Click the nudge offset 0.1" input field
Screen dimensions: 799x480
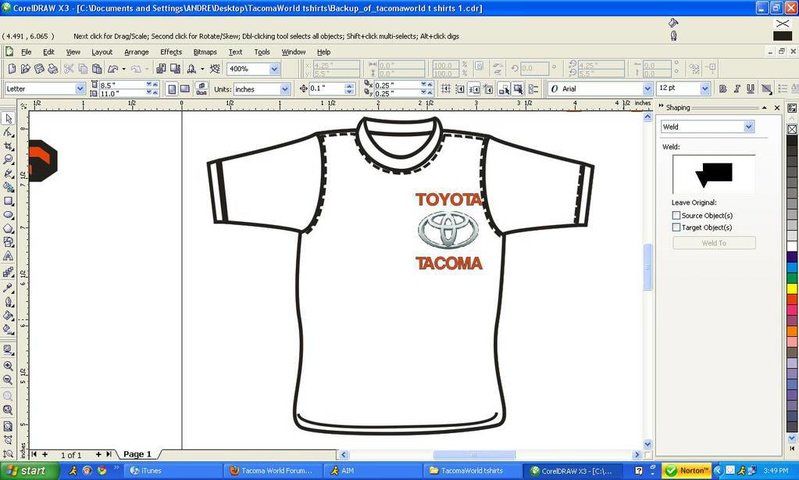click(327, 89)
